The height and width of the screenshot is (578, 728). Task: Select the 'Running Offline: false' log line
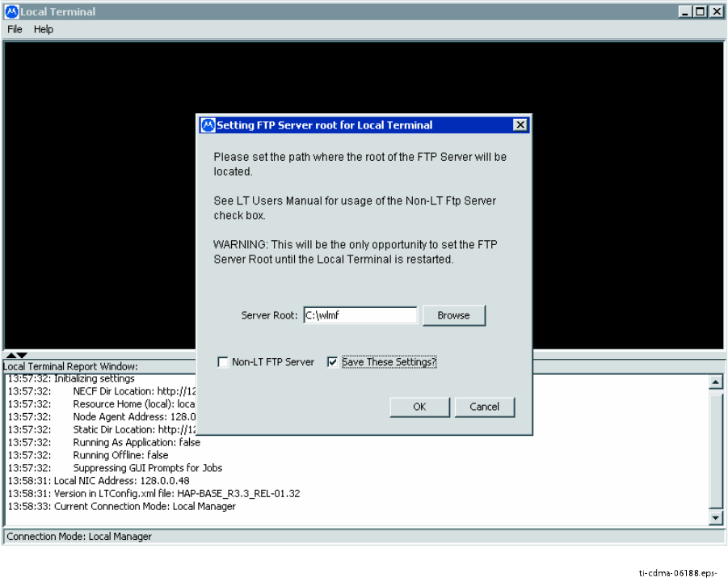[88, 455]
